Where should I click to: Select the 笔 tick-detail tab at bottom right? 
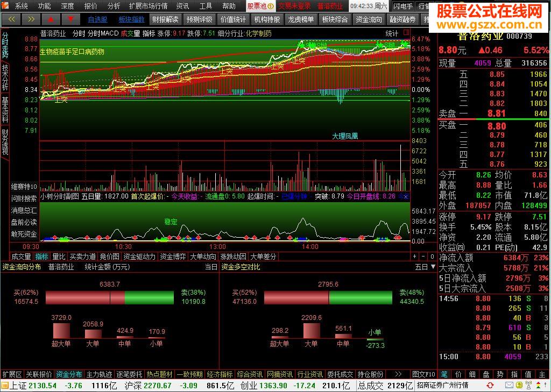coord(444,374)
